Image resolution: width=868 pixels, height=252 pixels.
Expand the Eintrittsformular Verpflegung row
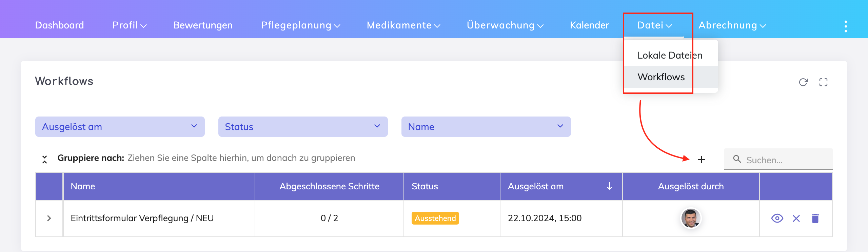coord(49,218)
